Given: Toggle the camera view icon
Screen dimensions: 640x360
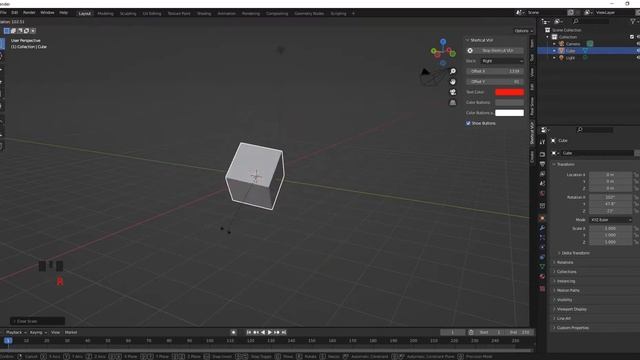Looking at the screenshot, I should (453, 92).
